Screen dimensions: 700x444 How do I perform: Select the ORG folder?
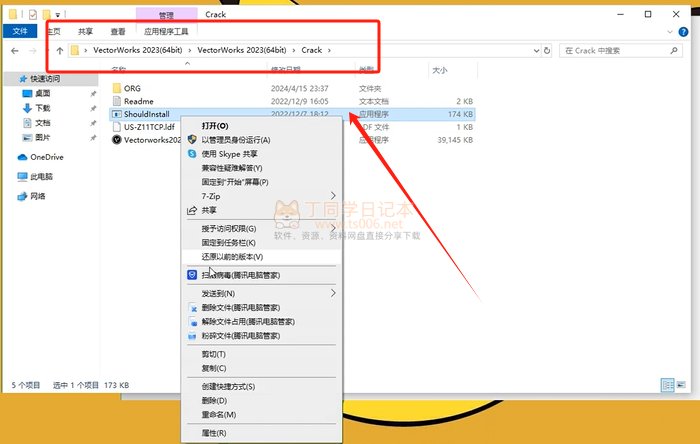pyautogui.click(x=132, y=88)
